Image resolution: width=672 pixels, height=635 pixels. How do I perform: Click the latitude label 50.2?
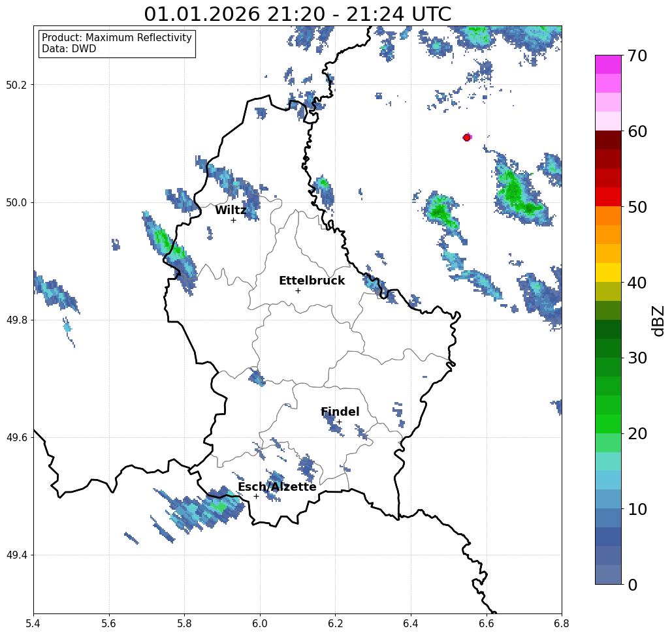(16, 85)
